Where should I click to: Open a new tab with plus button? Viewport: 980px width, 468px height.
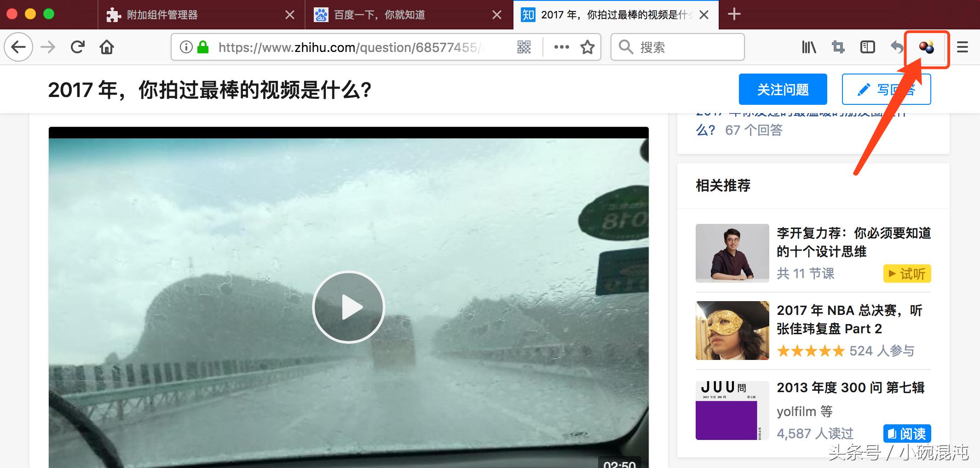point(734,14)
